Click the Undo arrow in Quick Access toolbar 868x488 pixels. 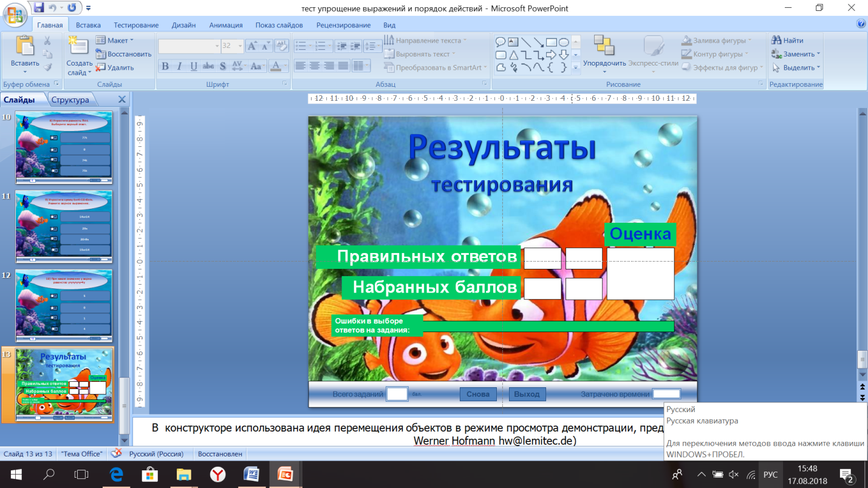point(53,8)
